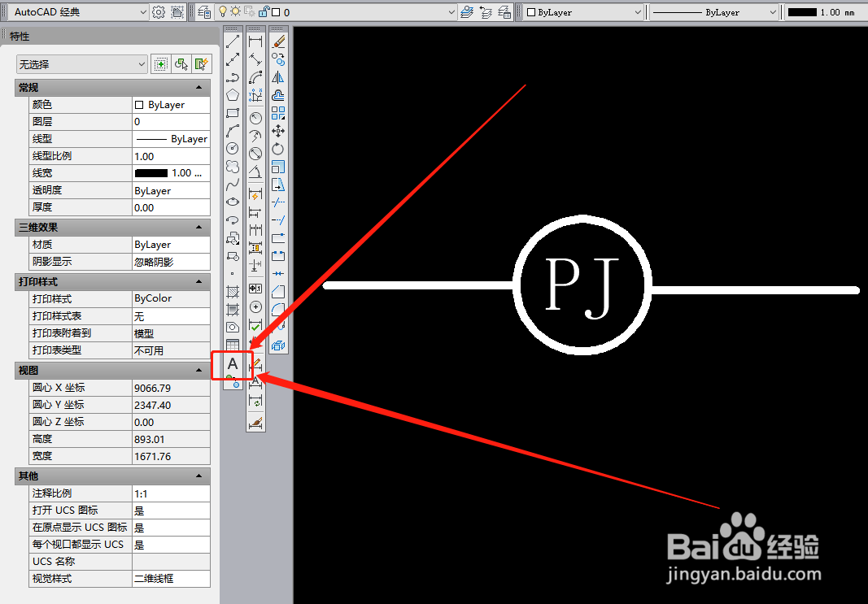Select the Radius dimension tool

pos(255,118)
